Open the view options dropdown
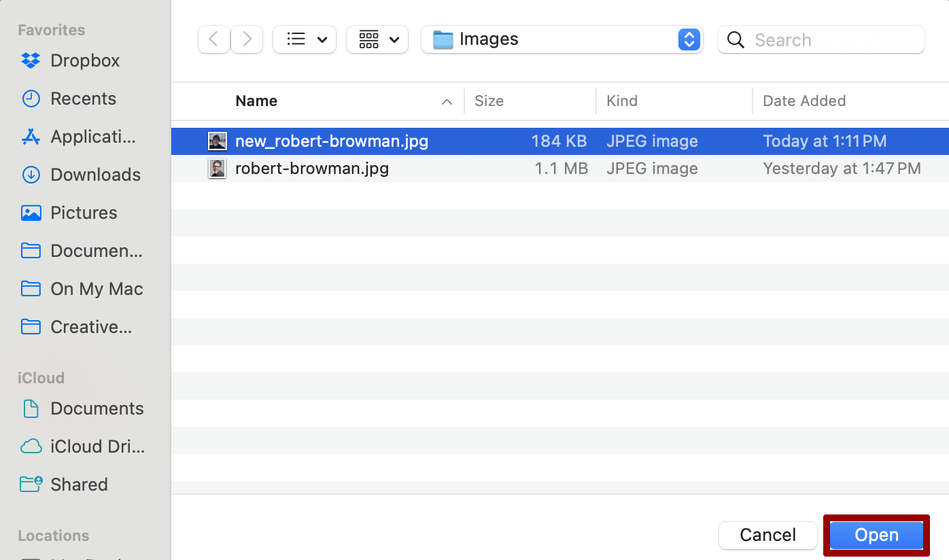The width and height of the screenshot is (949, 560). point(304,39)
